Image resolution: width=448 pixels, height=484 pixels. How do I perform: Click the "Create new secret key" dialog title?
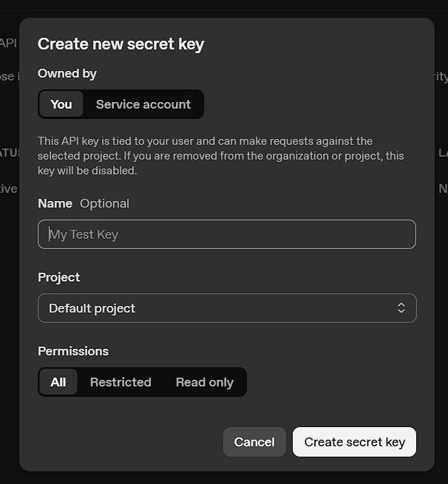121,44
